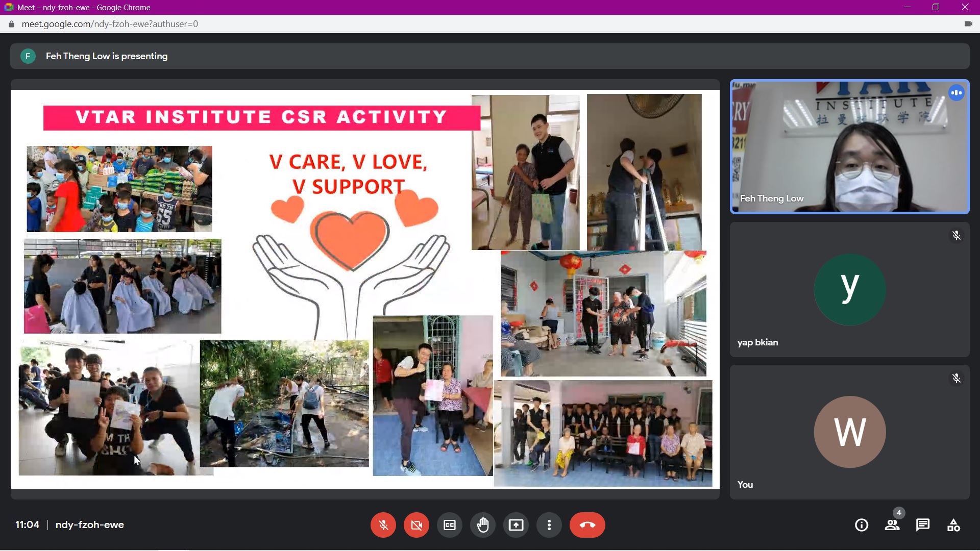The height and width of the screenshot is (551, 980).
Task: Click the Meet favicon in the window title bar
Action: [9, 7]
